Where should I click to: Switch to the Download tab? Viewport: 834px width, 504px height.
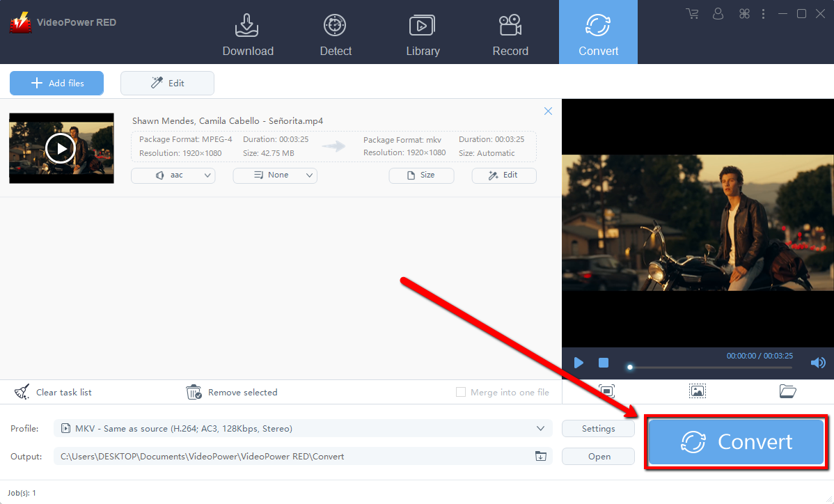coord(248,32)
